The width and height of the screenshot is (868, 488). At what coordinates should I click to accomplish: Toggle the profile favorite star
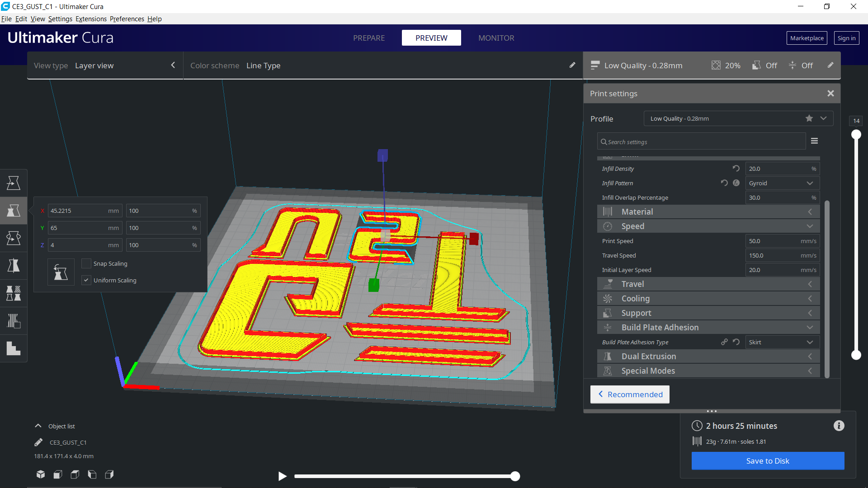tap(809, 118)
